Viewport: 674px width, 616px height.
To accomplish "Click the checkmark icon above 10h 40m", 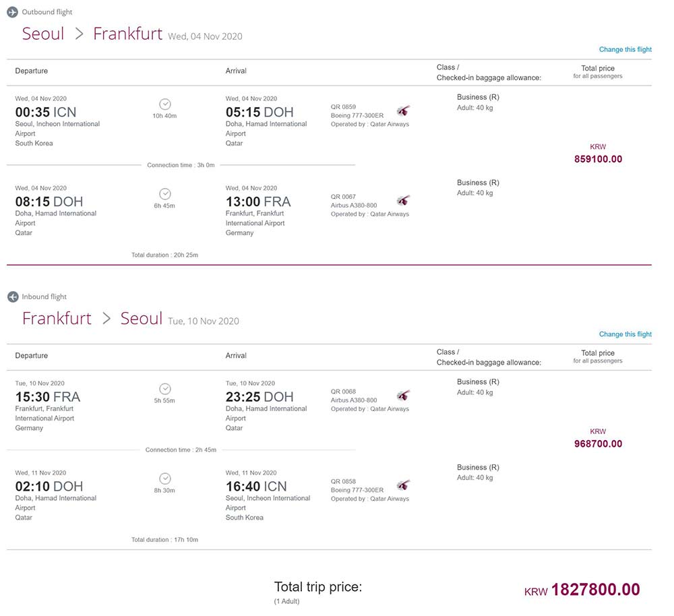I will coord(165,104).
